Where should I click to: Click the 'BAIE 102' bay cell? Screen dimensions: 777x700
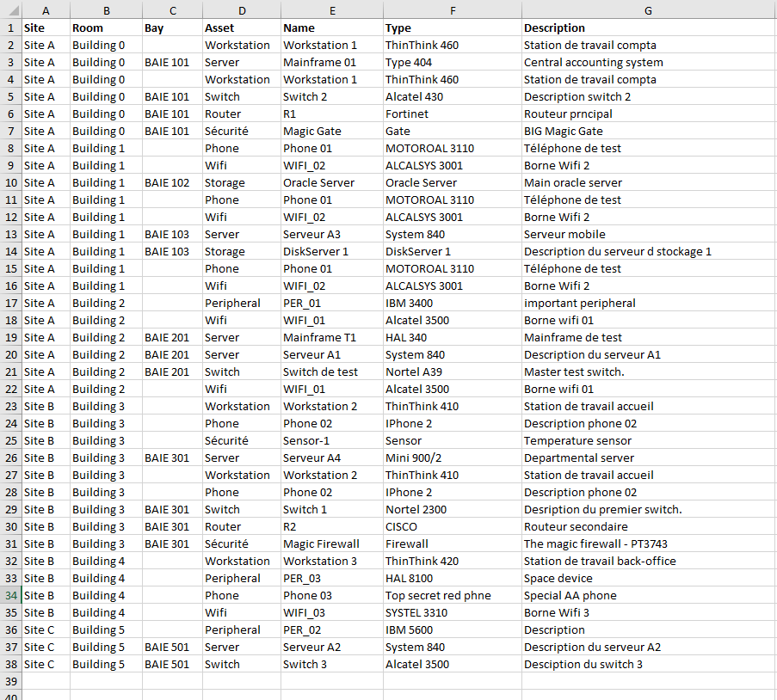pyautogui.click(x=167, y=182)
